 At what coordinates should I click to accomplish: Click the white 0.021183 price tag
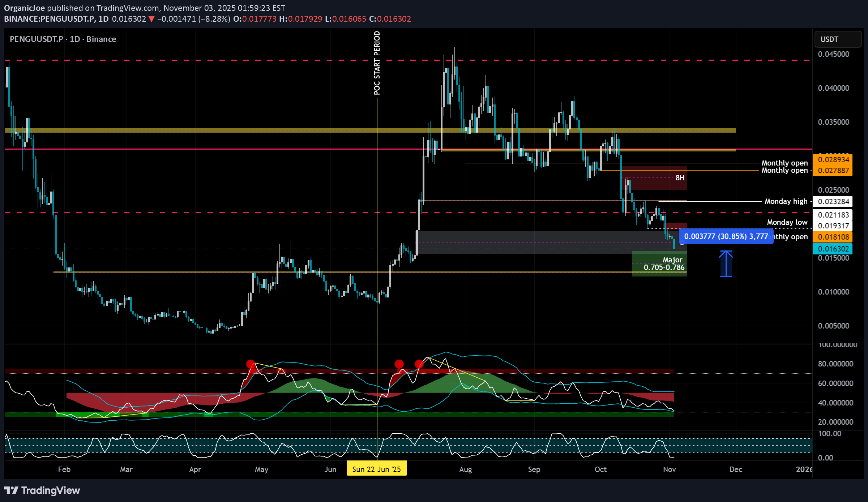833,215
